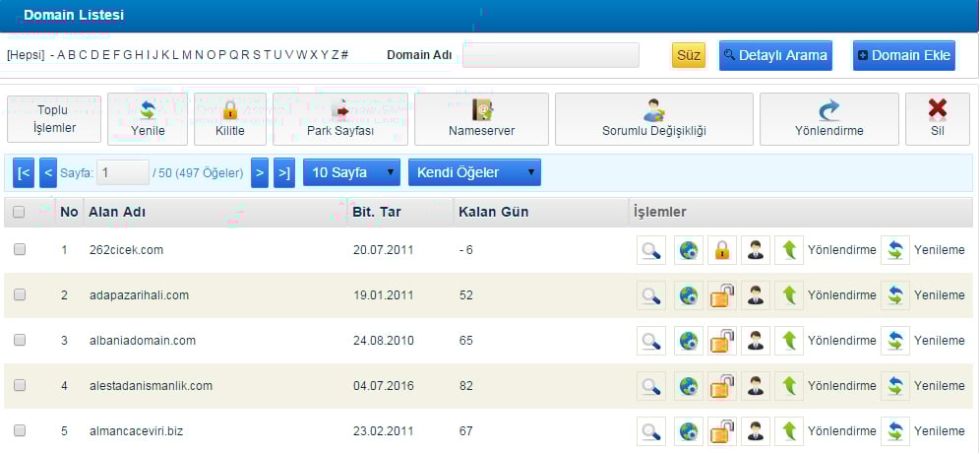Click Yönlendirme link for 262cicek.com
The height and width of the screenshot is (453, 980).
click(842, 250)
